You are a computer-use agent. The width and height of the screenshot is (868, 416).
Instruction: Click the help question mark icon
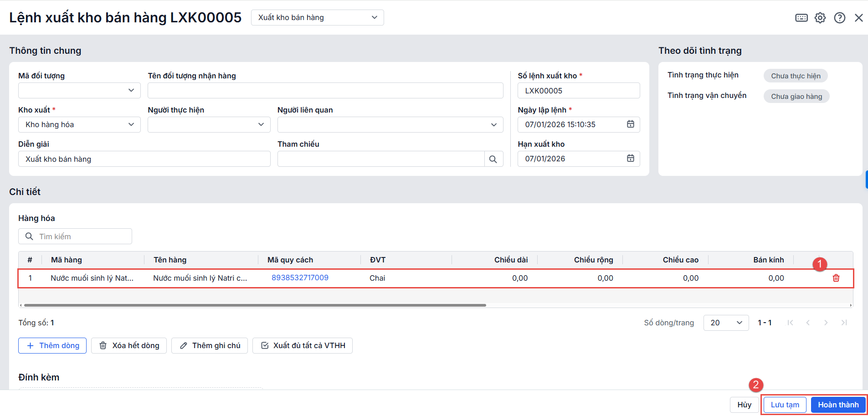pos(839,18)
